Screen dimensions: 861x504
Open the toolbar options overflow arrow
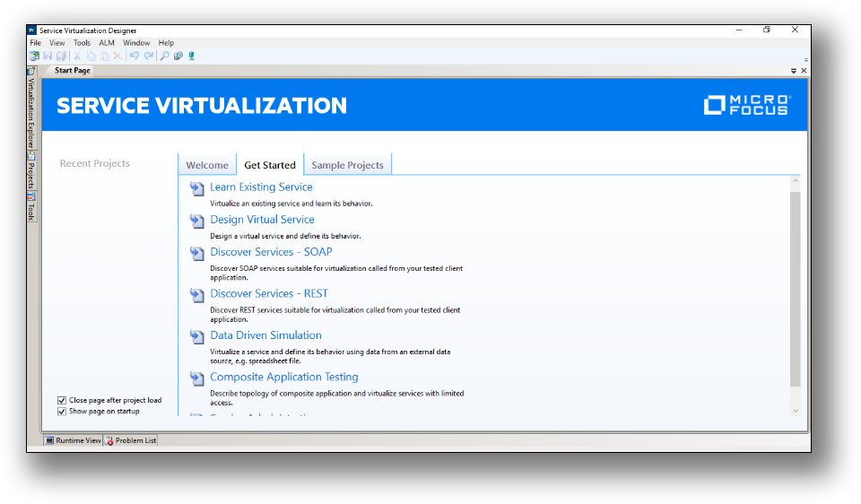pos(805,60)
